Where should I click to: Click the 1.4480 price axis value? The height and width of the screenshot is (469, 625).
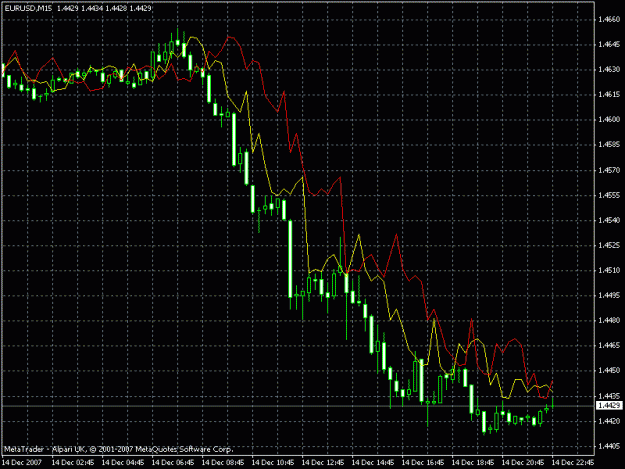click(609, 320)
